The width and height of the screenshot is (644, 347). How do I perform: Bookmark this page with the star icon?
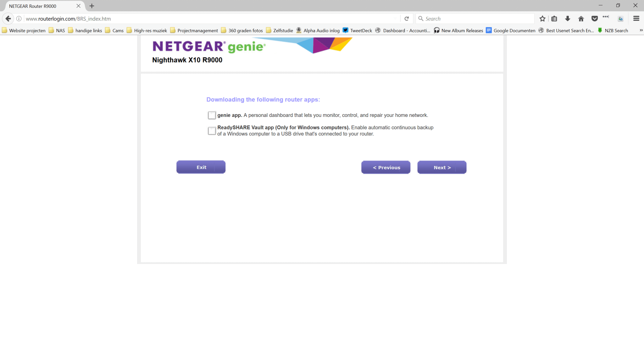point(542,19)
